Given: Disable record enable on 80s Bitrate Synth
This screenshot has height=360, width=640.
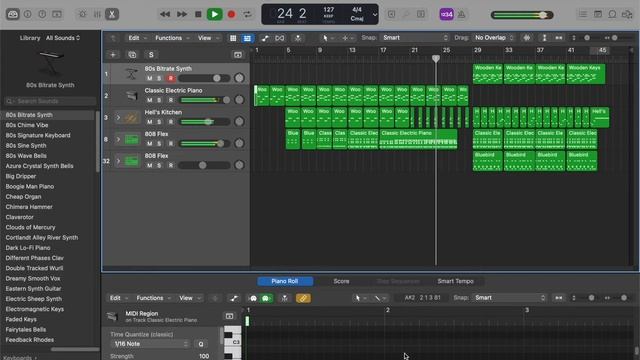Looking at the screenshot, I should (171, 78).
